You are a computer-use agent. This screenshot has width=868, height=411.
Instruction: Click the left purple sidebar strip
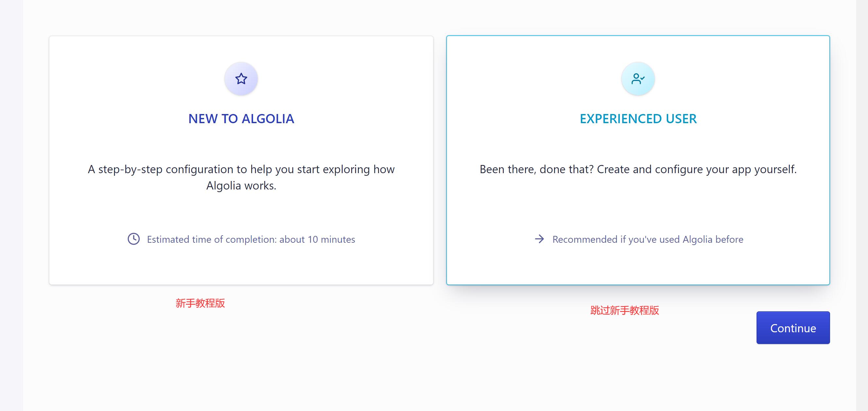point(11,205)
